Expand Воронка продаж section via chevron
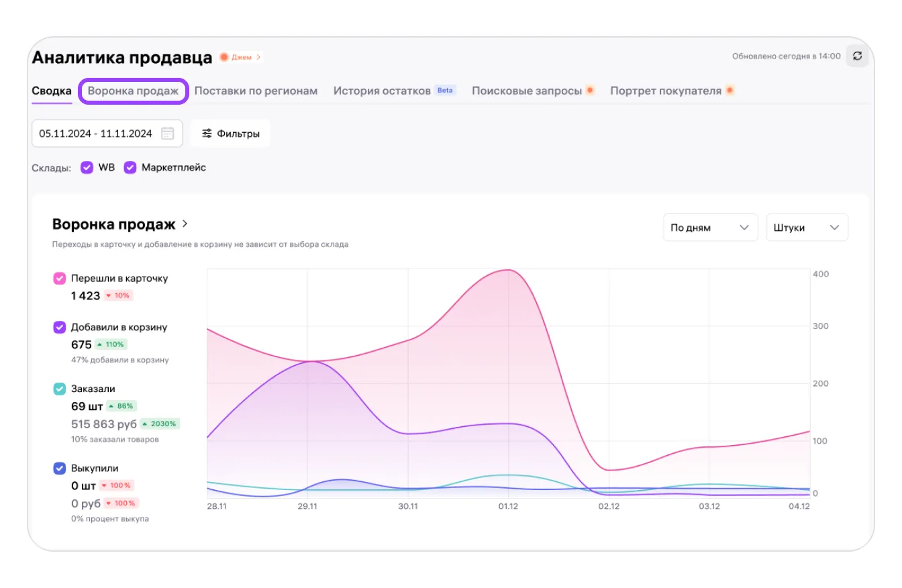902x588 pixels. 185,224
